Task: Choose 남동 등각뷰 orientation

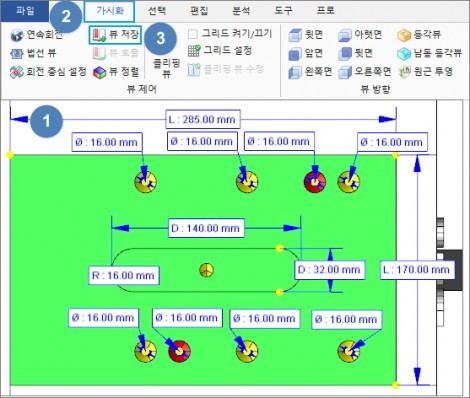Action: tap(429, 53)
